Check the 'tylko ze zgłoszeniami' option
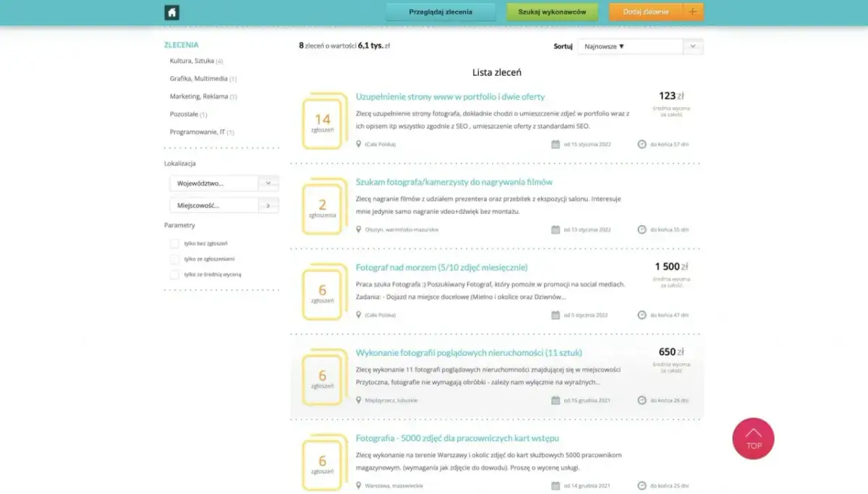Screen dimensions: 868x494 pyautogui.click(x=174, y=259)
